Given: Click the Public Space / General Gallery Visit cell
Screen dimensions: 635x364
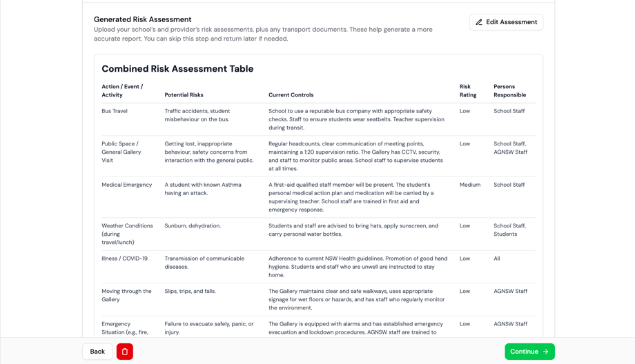Looking at the screenshot, I should (121, 152).
